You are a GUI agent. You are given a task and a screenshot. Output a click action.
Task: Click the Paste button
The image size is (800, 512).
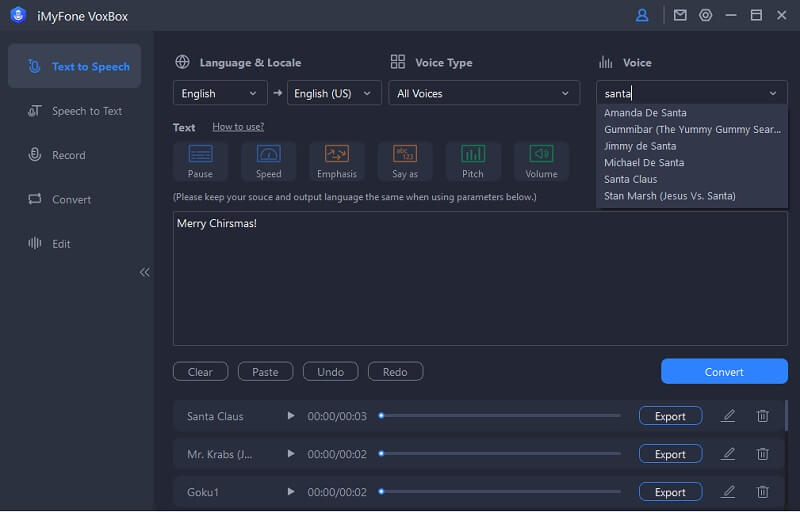265,372
